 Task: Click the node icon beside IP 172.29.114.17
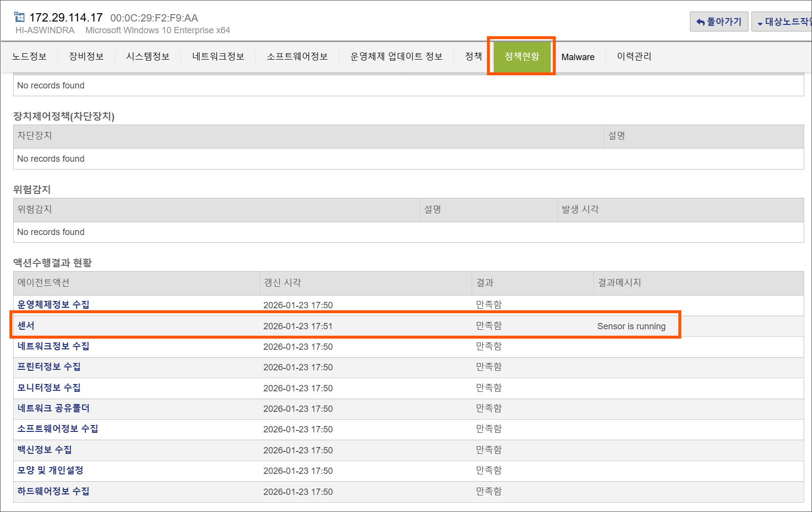tap(20, 18)
